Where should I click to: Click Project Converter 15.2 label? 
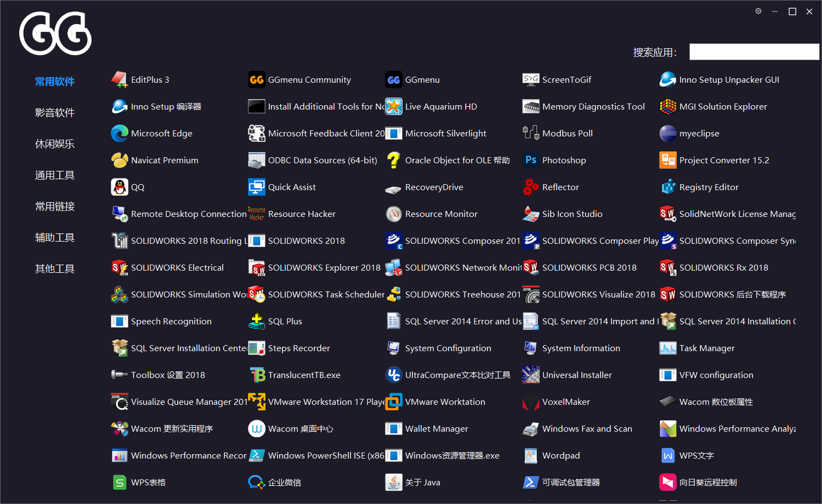pyautogui.click(x=724, y=161)
